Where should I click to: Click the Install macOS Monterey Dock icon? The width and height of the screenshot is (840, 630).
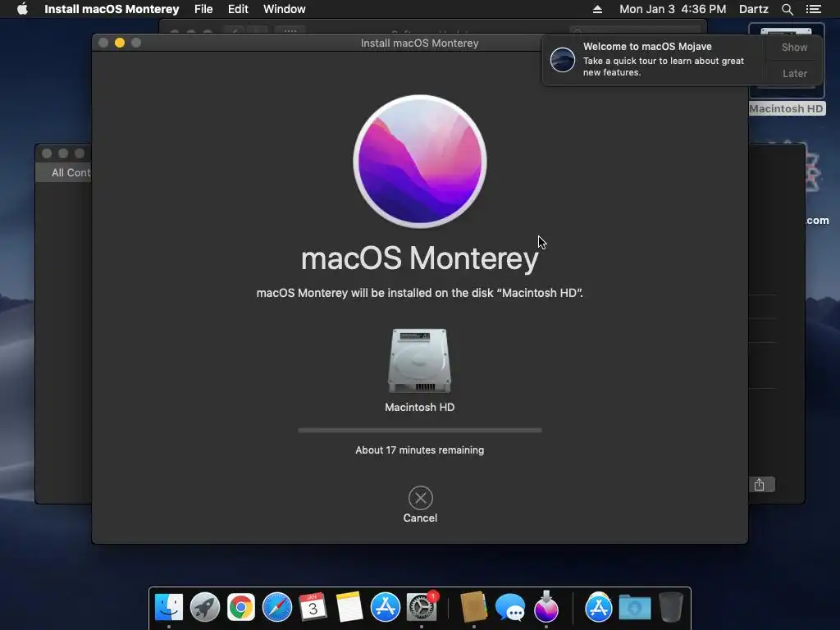pyautogui.click(x=546, y=607)
